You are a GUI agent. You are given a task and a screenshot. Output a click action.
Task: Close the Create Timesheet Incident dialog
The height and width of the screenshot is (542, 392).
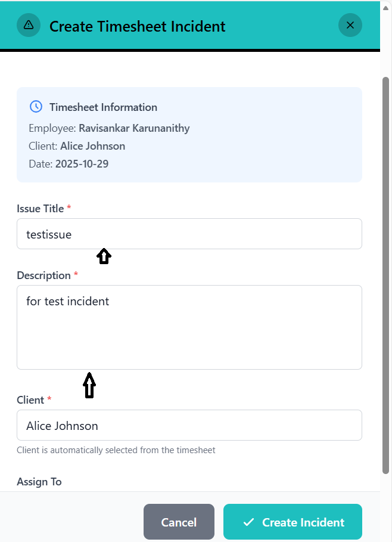click(x=350, y=25)
